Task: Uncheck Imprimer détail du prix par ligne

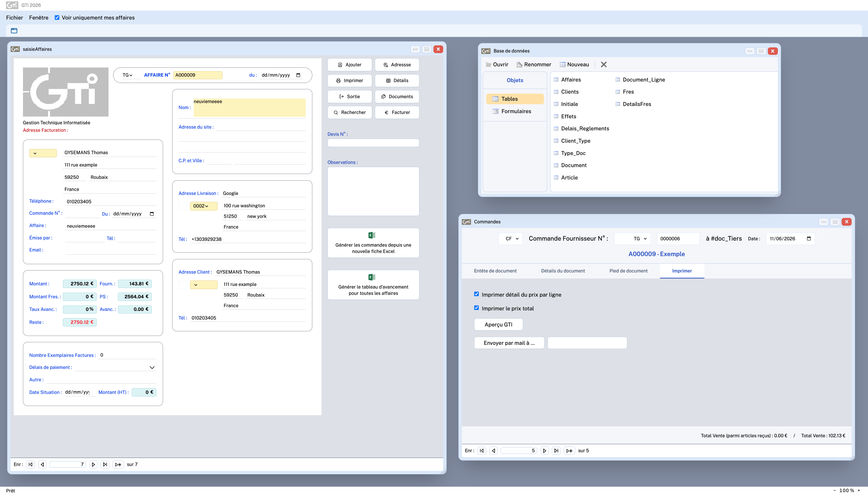Action: coord(476,294)
